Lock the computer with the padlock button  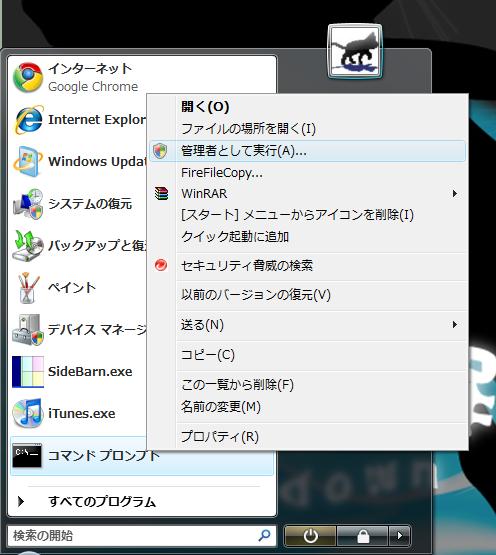(363, 536)
